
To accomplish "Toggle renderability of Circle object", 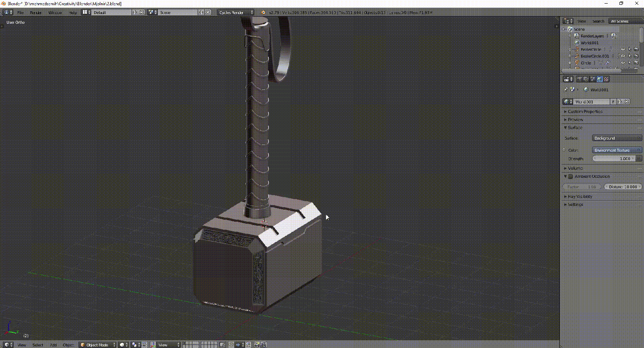I will [x=636, y=63].
